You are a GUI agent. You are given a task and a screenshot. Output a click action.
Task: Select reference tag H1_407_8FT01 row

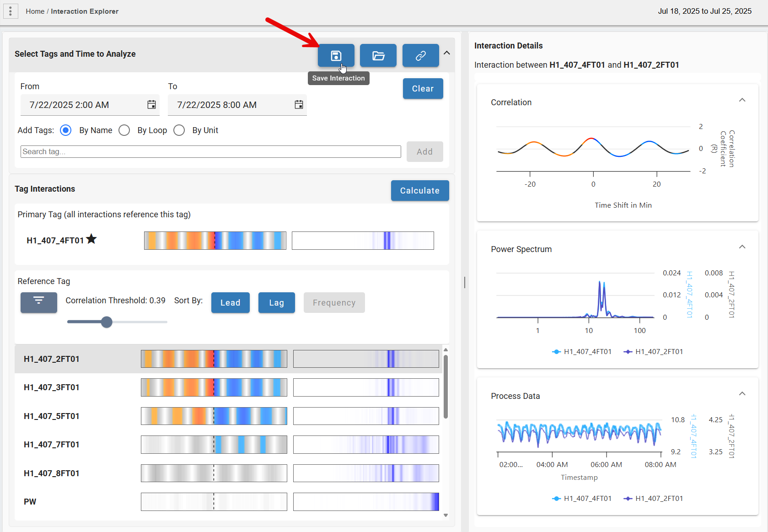tap(228, 473)
